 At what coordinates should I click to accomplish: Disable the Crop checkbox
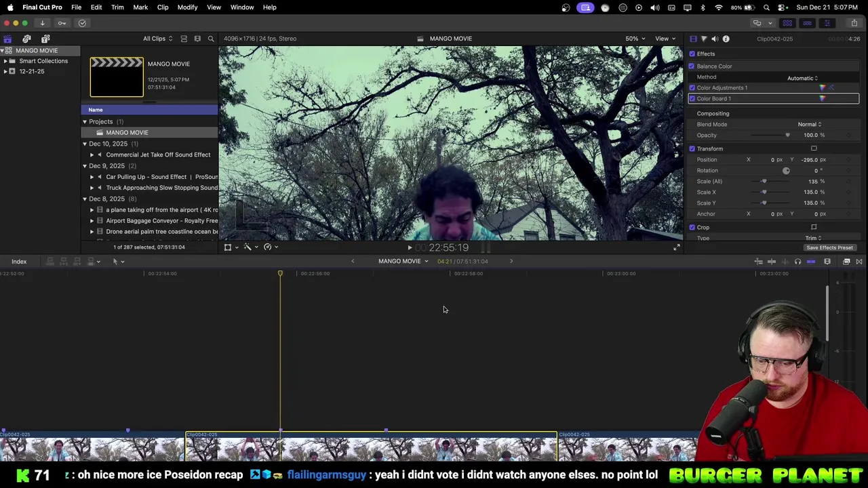click(692, 227)
